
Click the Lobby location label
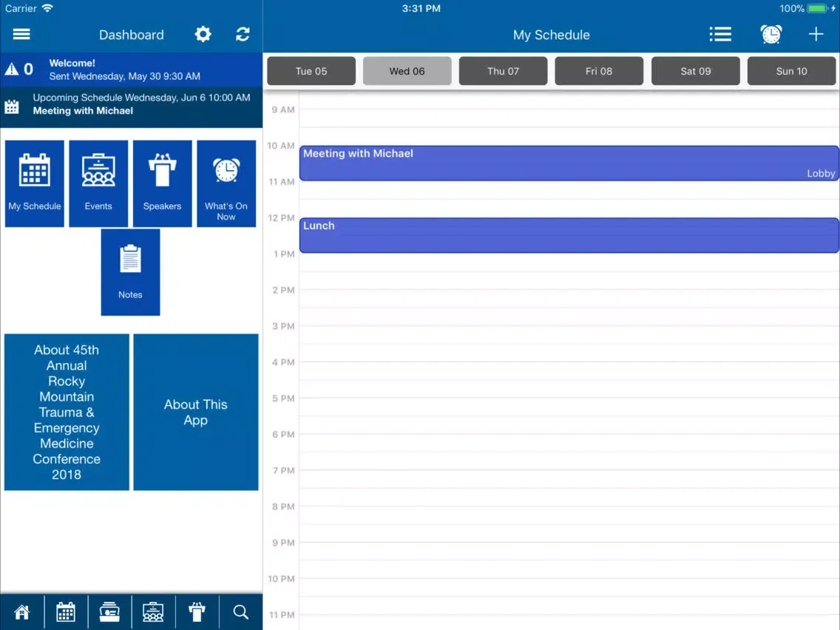[x=821, y=174]
